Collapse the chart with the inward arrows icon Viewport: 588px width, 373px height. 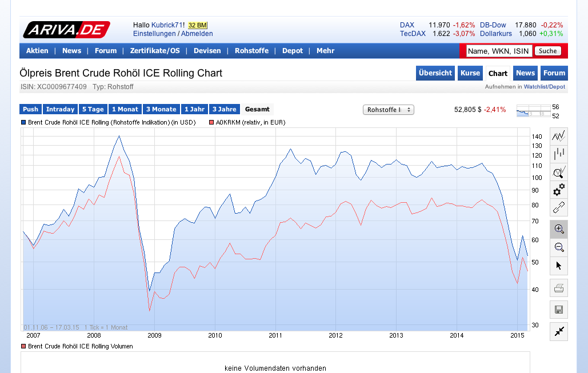(x=558, y=331)
